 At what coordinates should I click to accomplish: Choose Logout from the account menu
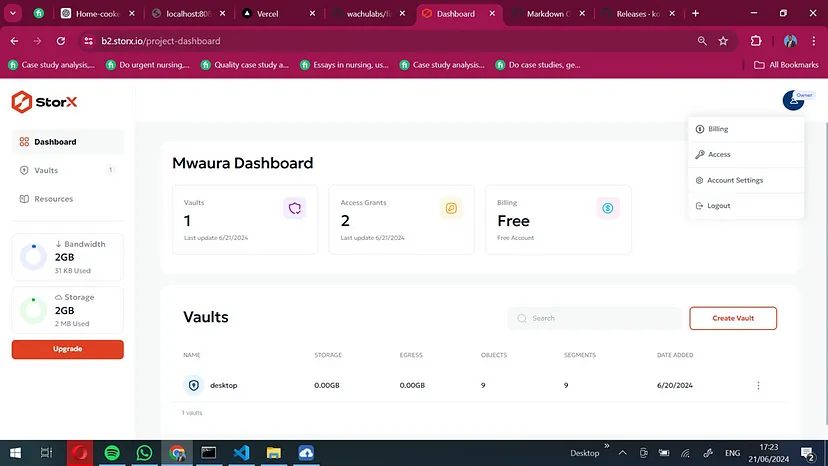[x=718, y=206]
